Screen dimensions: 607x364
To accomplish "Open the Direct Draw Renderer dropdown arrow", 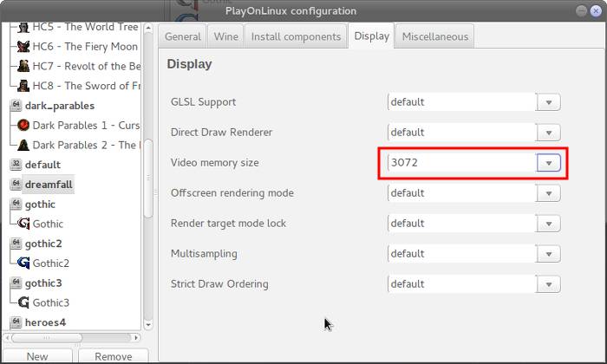I will pyautogui.click(x=549, y=133).
